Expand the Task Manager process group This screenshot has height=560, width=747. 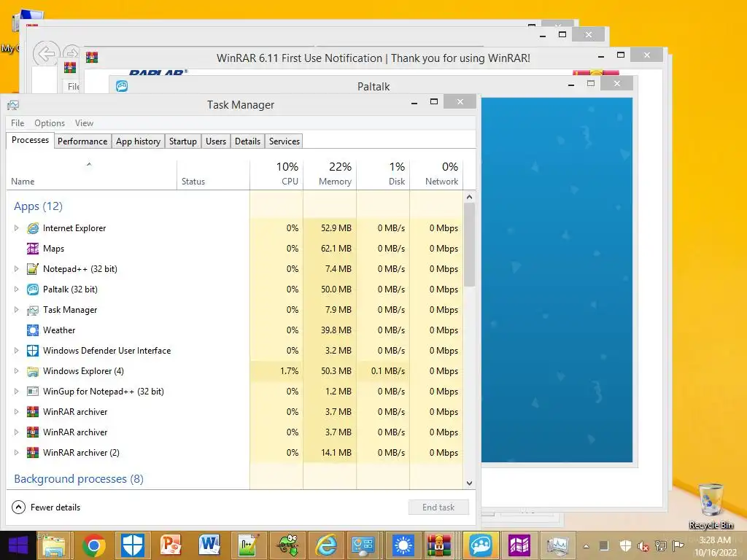16,310
